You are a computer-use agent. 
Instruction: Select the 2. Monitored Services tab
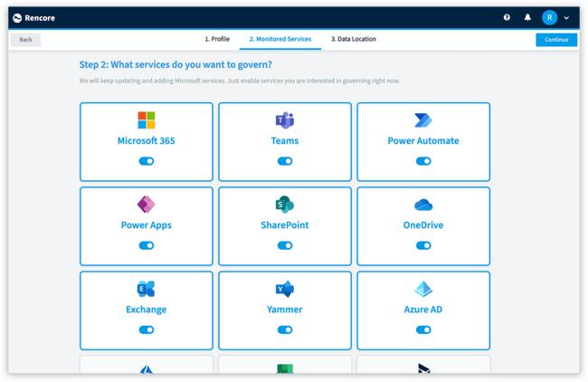click(280, 39)
